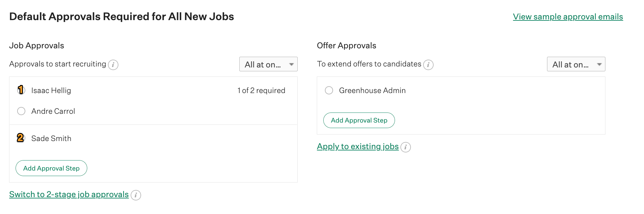644x214 pixels.
Task: Click dropdown arrow in Offer Approvals selector
Action: 599,65
